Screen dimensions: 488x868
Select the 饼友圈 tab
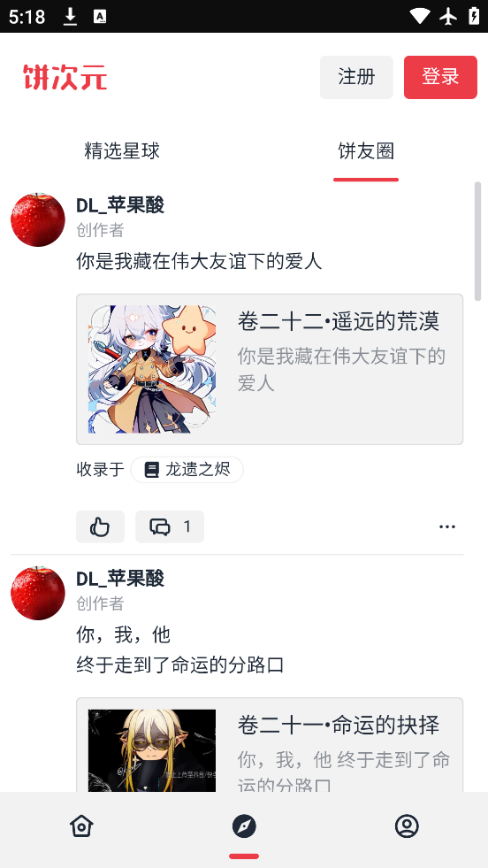coord(366,150)
